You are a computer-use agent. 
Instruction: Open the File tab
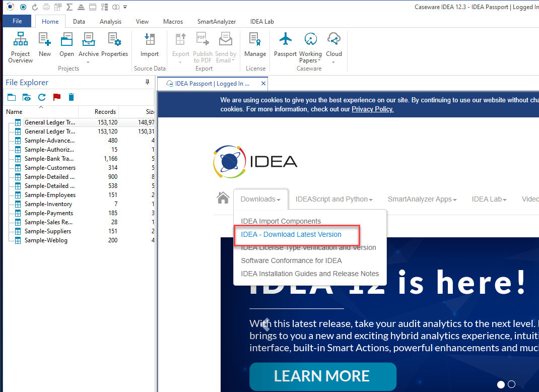17,21
